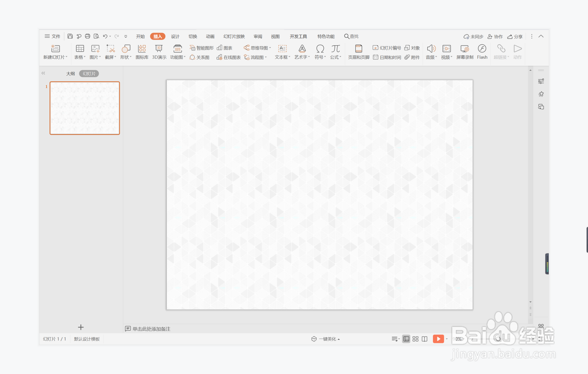This screenshot has height=374, width=588.
Task: Open 页眉和页脚 header and footer
Action: (359, 52)
